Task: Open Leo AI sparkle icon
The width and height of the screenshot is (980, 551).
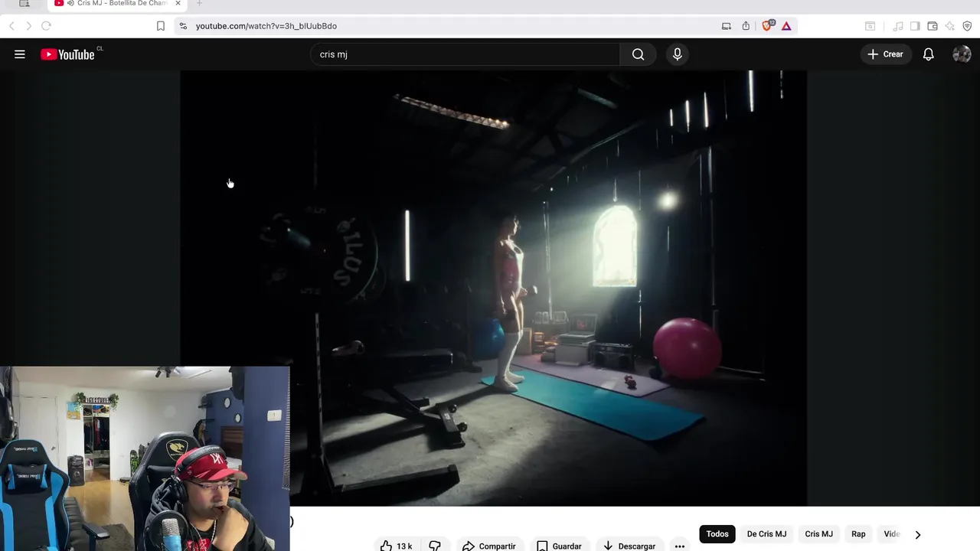Action: pos(949,26)
